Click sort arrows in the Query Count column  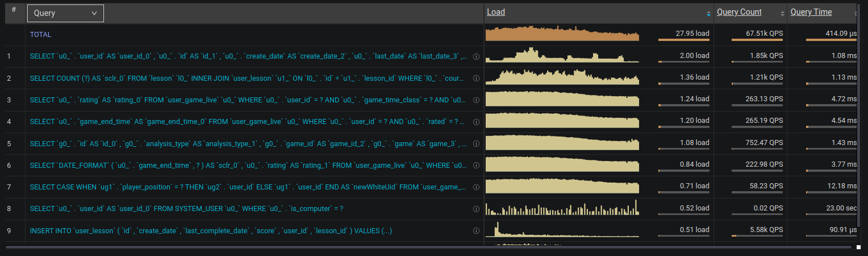point(783,13)
